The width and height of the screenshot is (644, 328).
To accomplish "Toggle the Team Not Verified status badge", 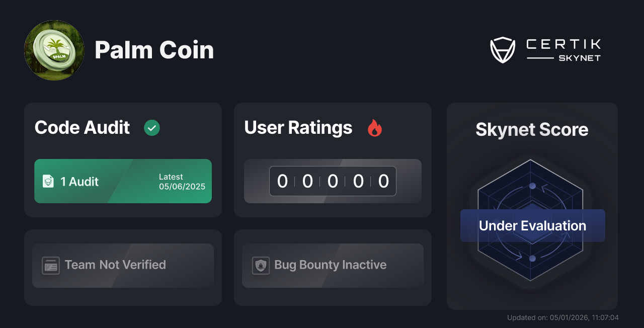I will [x=123, y=265].
